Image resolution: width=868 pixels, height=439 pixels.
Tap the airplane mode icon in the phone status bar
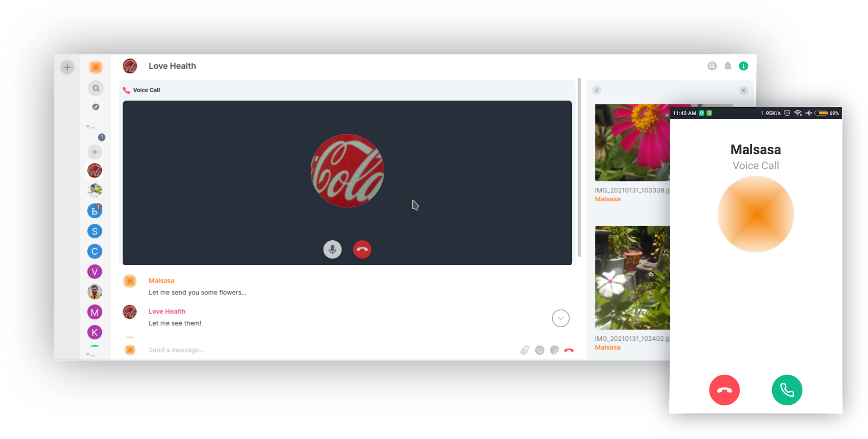tap(808, 113)
